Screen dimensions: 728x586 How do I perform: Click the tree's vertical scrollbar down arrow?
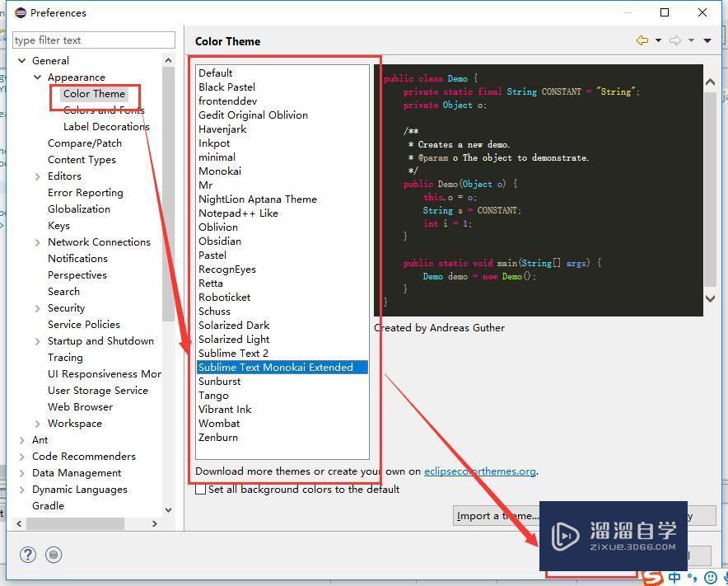coord(169,510)
